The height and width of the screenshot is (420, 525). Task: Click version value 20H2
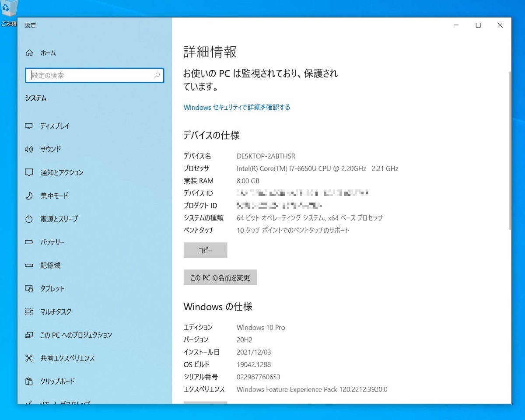point(244,339)
